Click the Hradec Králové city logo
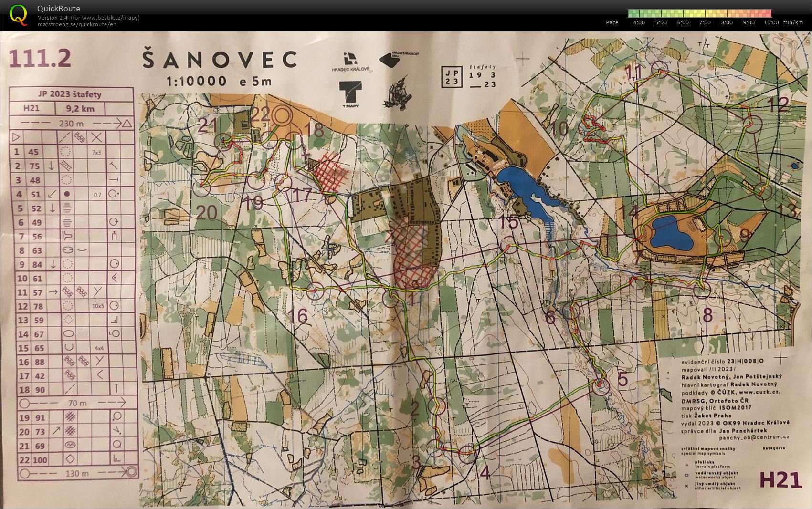The image size is (812, 509). [351, 62]
